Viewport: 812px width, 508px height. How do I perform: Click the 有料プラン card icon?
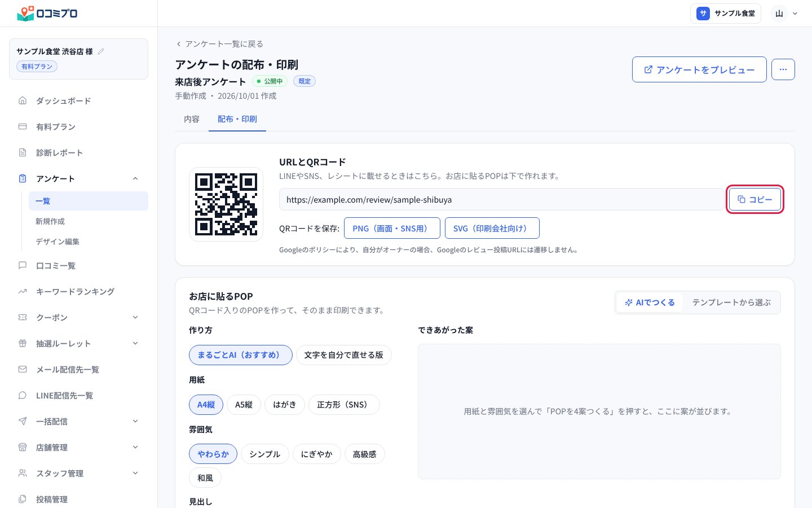tap(23, 126)
